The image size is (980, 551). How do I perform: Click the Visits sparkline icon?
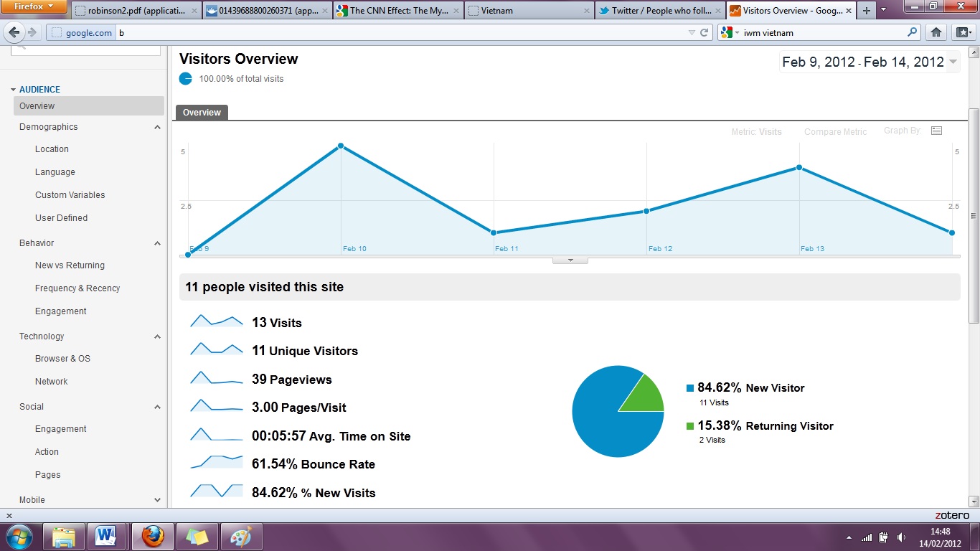tap(217, 321)
